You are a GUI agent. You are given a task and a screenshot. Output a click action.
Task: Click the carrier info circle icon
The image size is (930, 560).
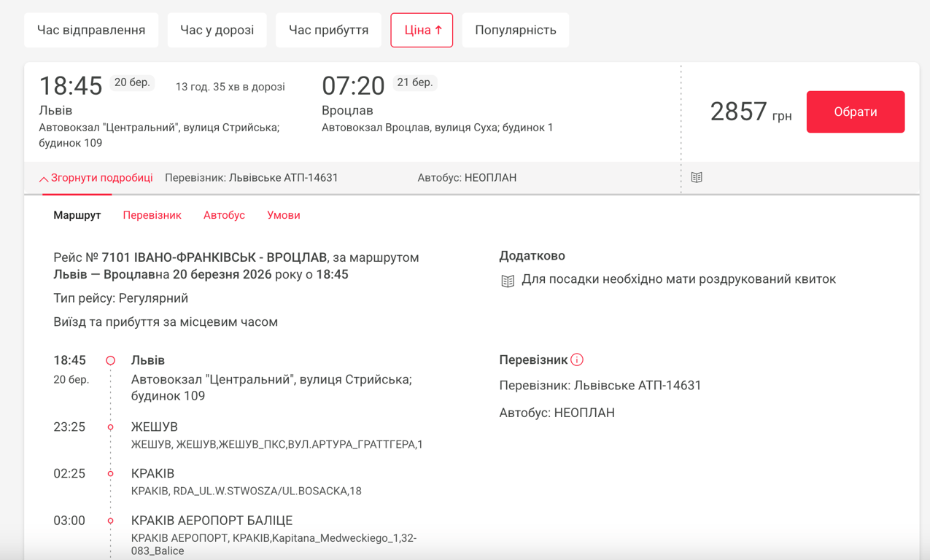pyautogui.click(x=577, y=359)
